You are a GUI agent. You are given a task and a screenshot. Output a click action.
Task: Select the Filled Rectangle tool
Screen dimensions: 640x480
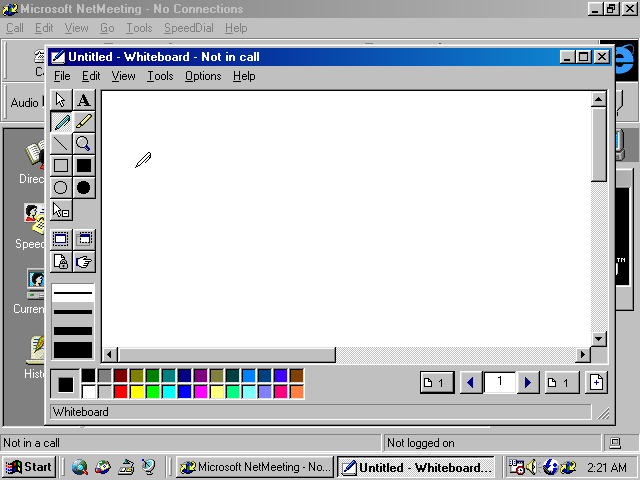[84, 166]
